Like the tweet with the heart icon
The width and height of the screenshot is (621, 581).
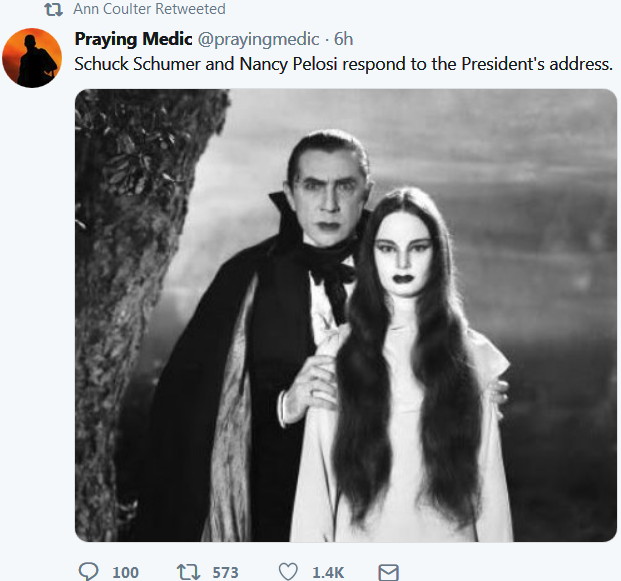click(x=288, y=571)
